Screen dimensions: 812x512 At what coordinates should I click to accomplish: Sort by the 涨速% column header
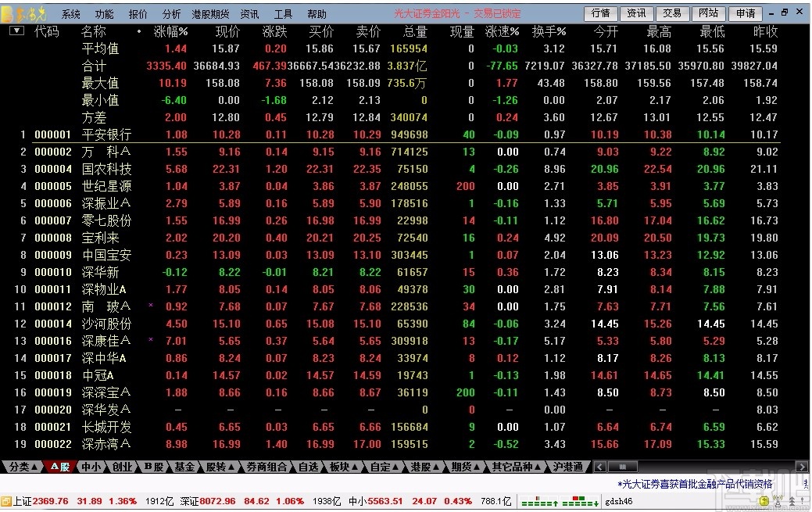coord(502,31)
